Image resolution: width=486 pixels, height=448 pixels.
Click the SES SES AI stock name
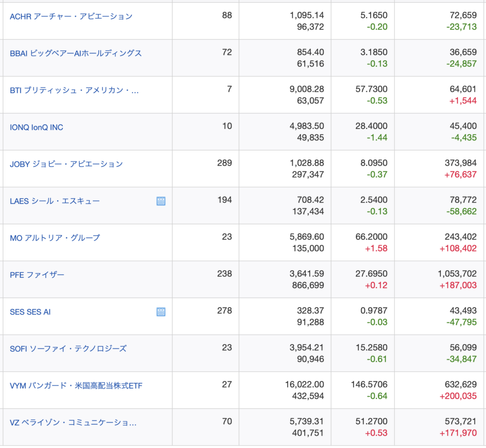click(x=30, y=312)
